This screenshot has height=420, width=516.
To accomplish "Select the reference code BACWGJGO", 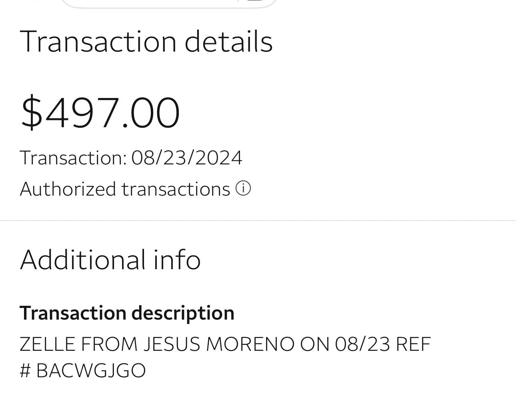I will (x=91, y=370).
